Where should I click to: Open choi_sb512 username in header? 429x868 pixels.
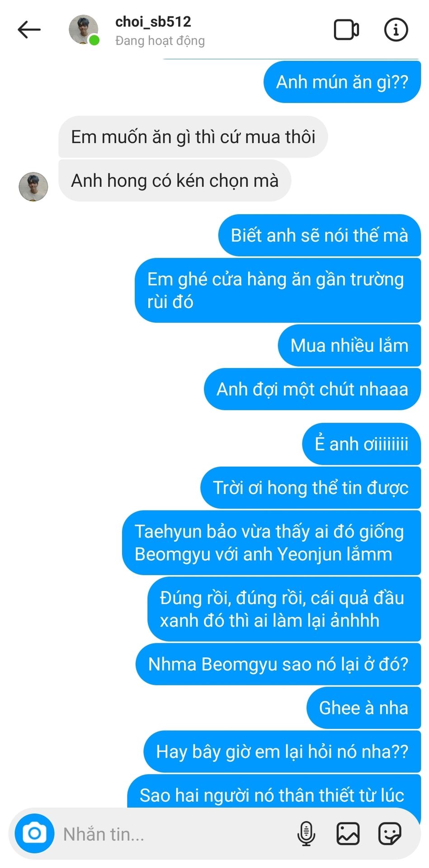(x=153, y=21)
